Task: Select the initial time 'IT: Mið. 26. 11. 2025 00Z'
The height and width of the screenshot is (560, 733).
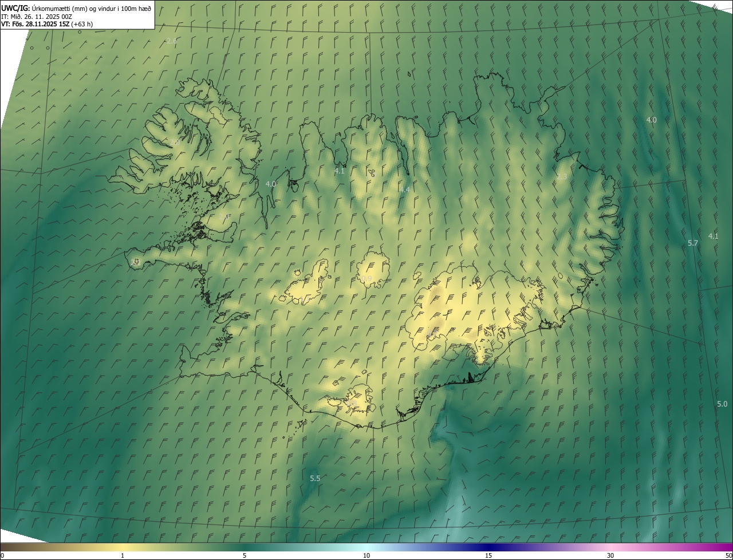Action: coord(37,17)
